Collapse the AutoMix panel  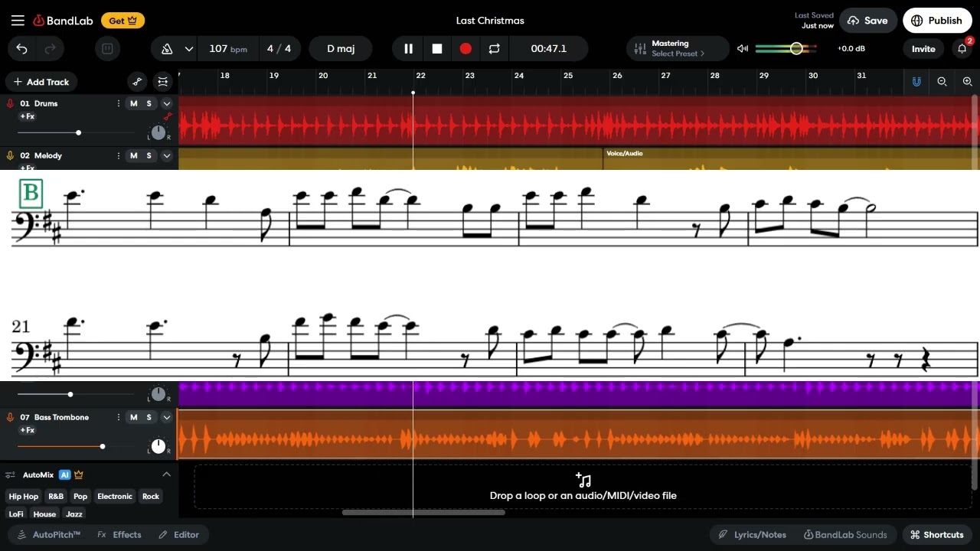point(166,474)
